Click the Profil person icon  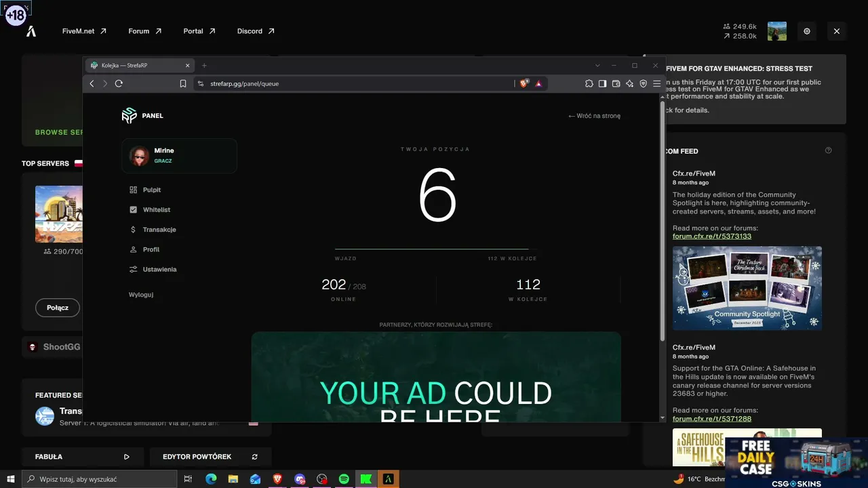point(133,249)
